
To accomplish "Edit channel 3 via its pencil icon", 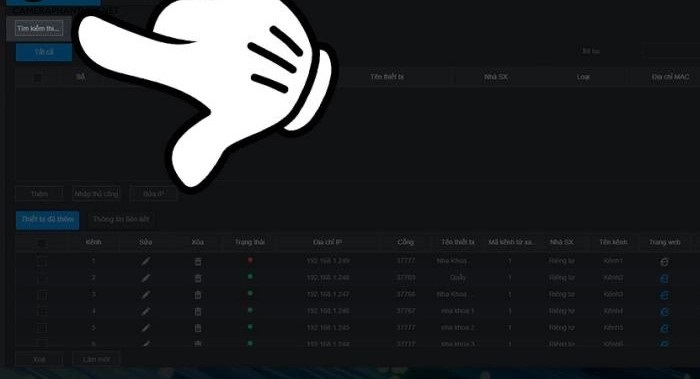I will coord(146,295).
